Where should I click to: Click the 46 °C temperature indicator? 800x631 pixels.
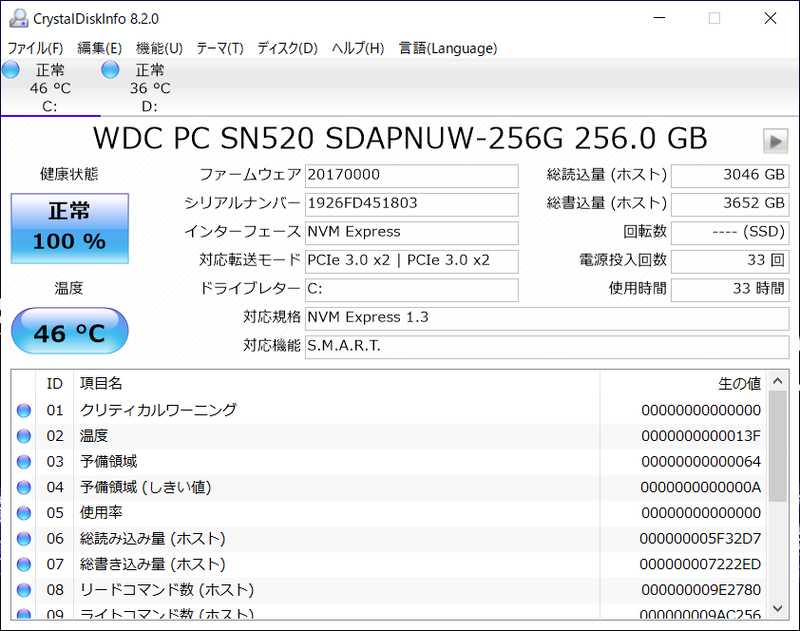point(69,331)
